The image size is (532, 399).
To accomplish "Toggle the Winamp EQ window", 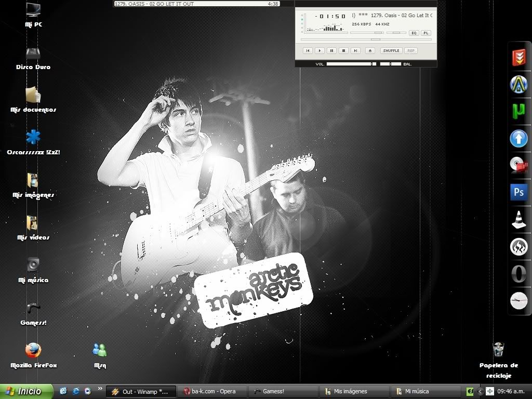I will [414, 33].
